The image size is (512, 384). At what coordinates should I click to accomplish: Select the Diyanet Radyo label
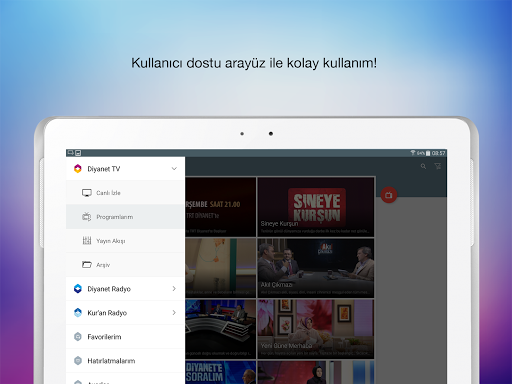[109, 289]
